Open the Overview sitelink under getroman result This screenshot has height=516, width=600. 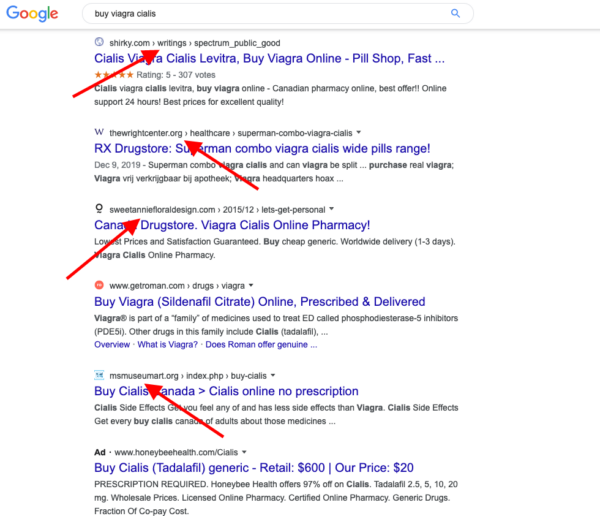pyautogui.click(x=112, y=345)
